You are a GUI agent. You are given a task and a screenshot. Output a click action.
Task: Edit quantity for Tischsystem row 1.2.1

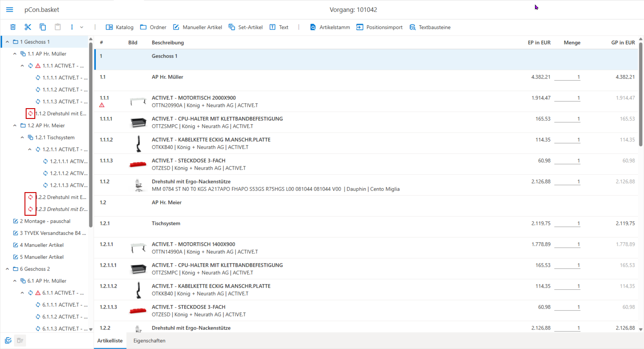tap(567, 224)
